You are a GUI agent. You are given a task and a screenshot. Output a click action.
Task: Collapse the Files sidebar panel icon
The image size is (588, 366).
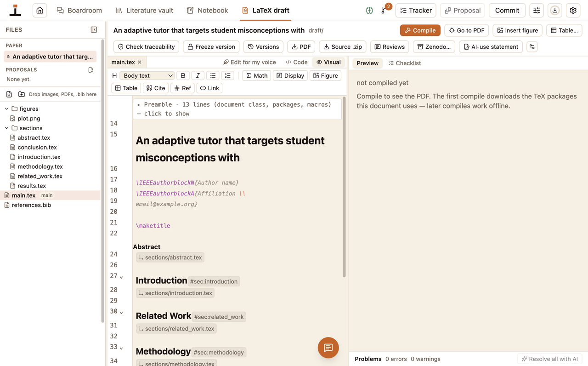pos(94,29)
